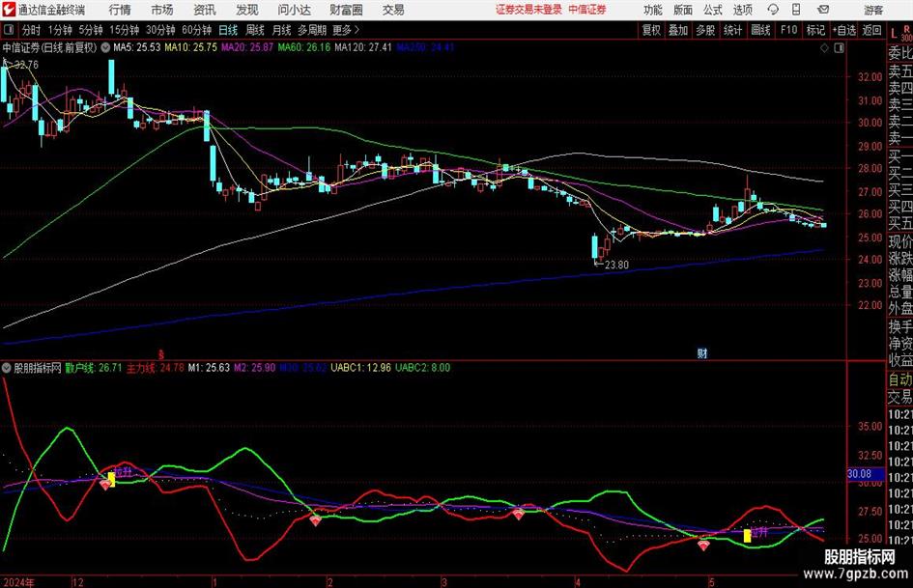Click the R 300 indicator icon
The height and width of the screenshot is (588, 913).
[906, 33]
